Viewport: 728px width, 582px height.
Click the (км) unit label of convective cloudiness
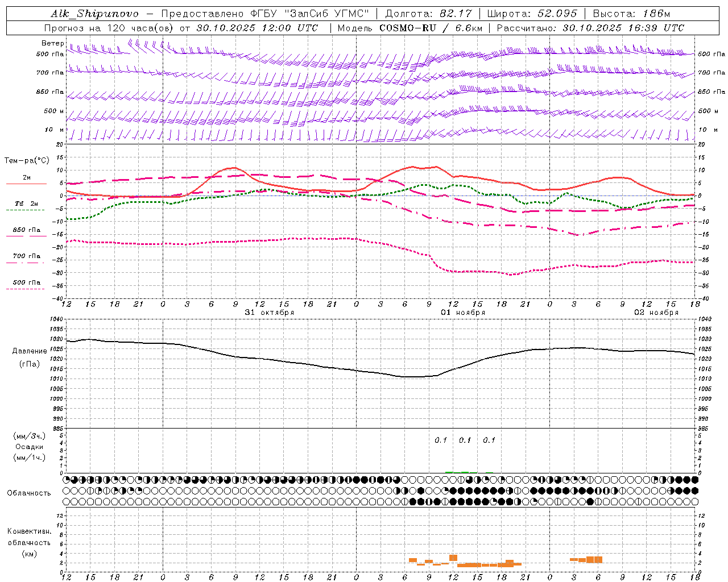coord(29,554)
